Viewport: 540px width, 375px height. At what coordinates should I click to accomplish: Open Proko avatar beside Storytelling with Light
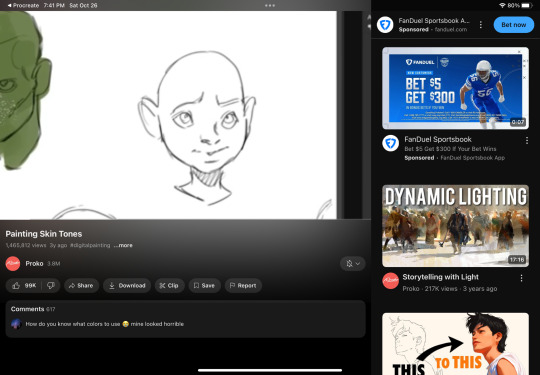pos(391,281)
